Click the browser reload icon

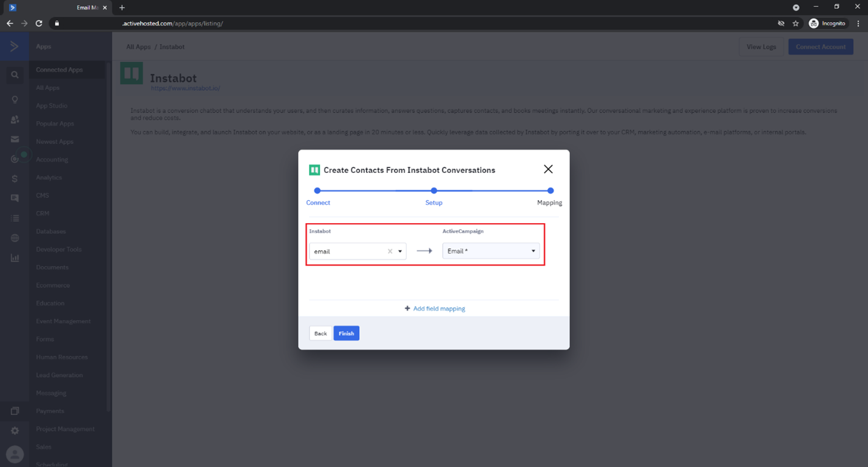click(x=39, y=24)
